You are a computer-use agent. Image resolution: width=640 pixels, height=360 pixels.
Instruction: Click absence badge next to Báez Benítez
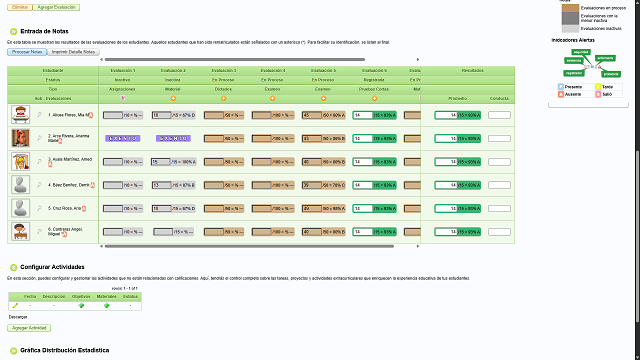click(x=92, y=185)
